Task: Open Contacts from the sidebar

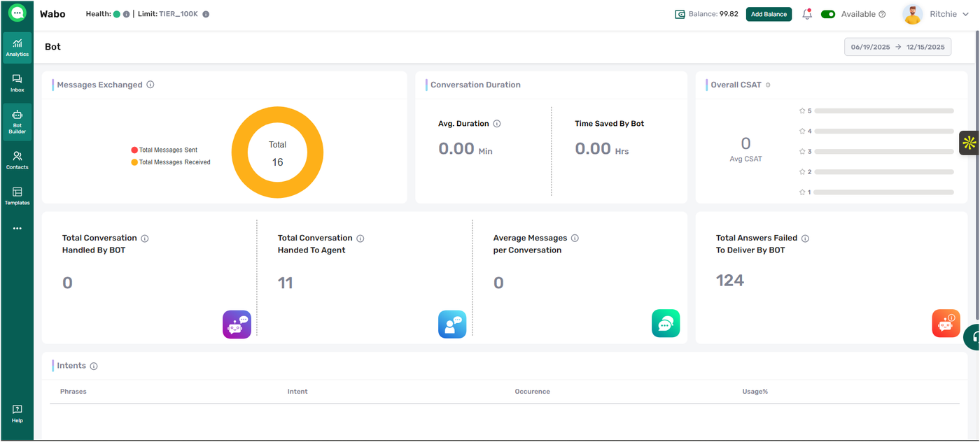Action: point(17,161)
